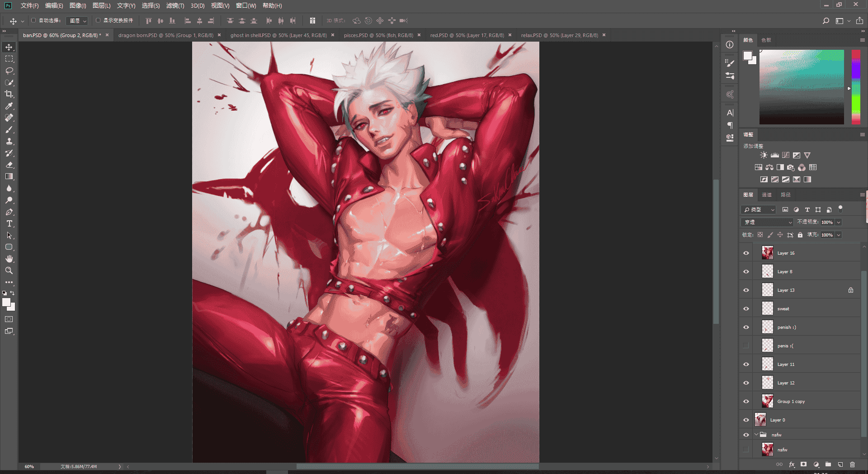The image size is (868, 474).
Task: Select the Lasso tool
Action: click(9, 71)
